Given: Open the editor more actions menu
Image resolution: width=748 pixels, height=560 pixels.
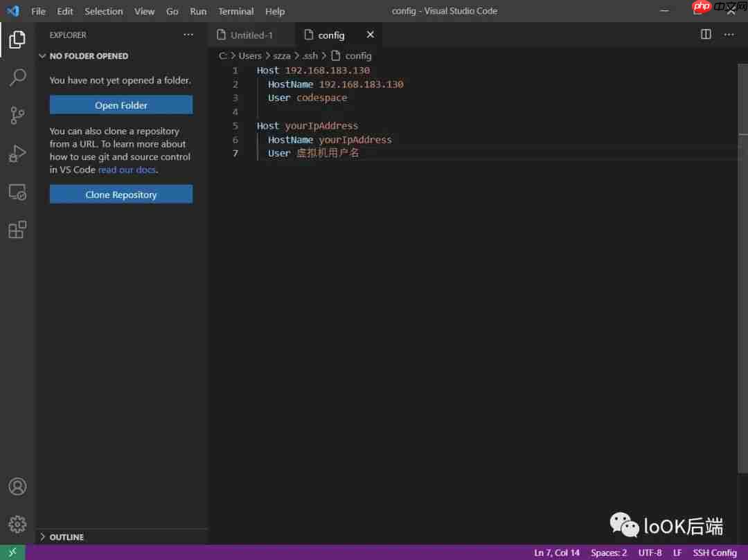Looking at the screenshot, I should click(x=729, y=33).
